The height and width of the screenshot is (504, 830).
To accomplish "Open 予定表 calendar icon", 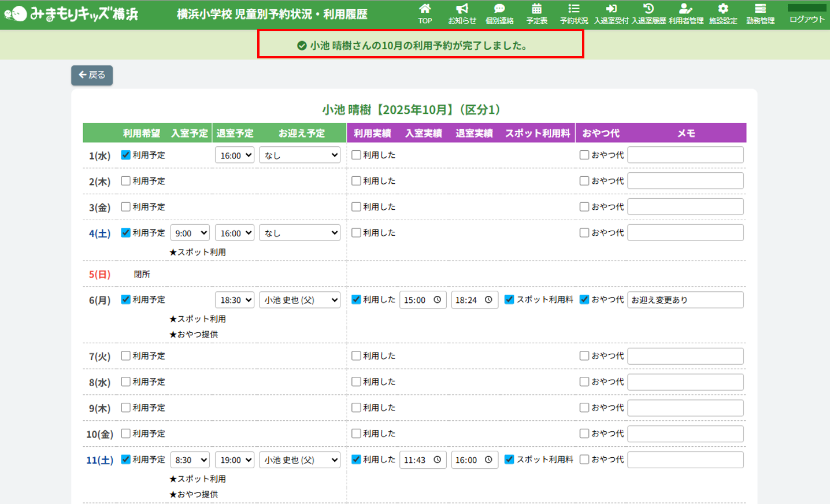I will [x=536, y=9].
